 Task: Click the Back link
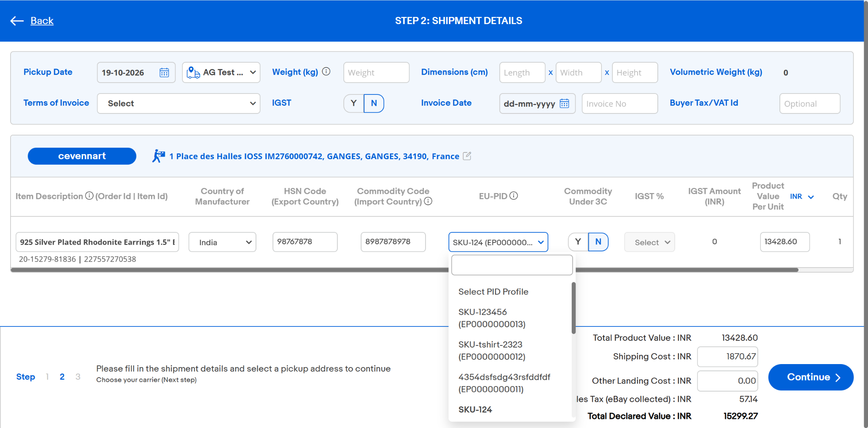(x=42, y=21)
